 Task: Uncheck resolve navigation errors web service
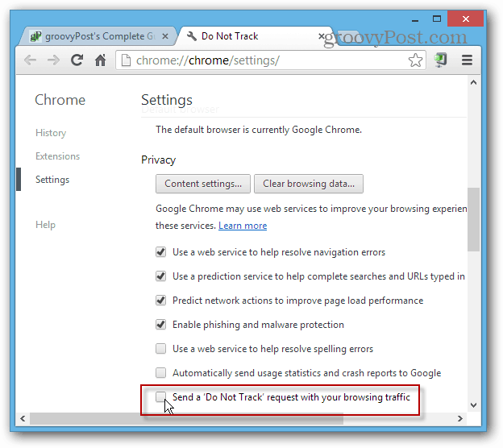tap(160, 252)
